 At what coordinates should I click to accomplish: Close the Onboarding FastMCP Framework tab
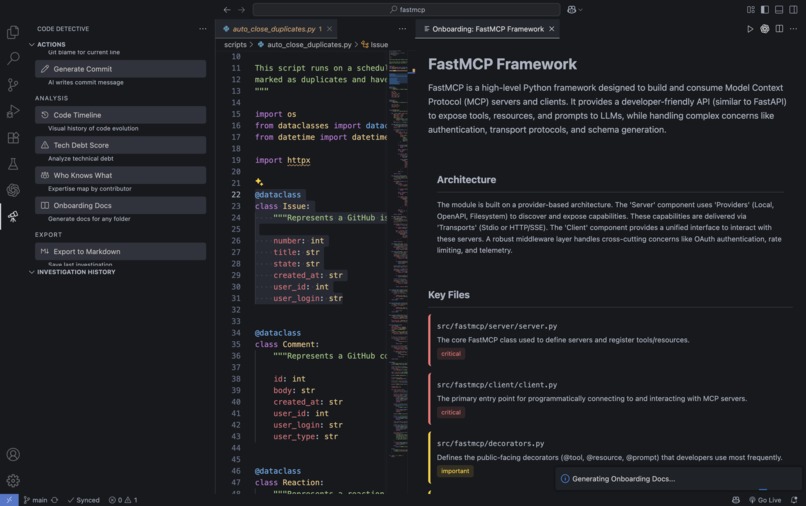coord(552,29)
